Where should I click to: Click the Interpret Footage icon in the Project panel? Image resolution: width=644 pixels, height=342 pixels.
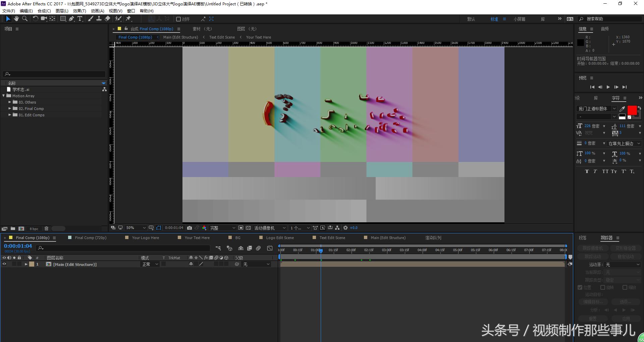point(4,229)
